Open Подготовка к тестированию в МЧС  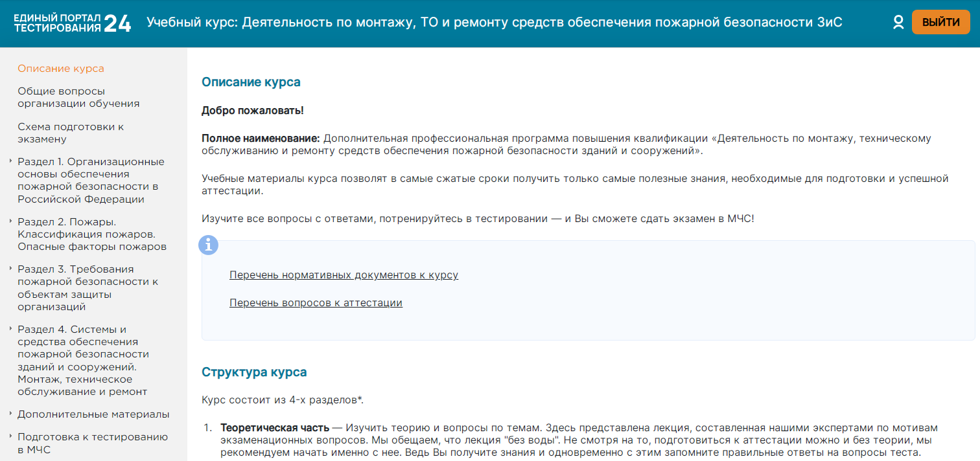pos(93,443)
